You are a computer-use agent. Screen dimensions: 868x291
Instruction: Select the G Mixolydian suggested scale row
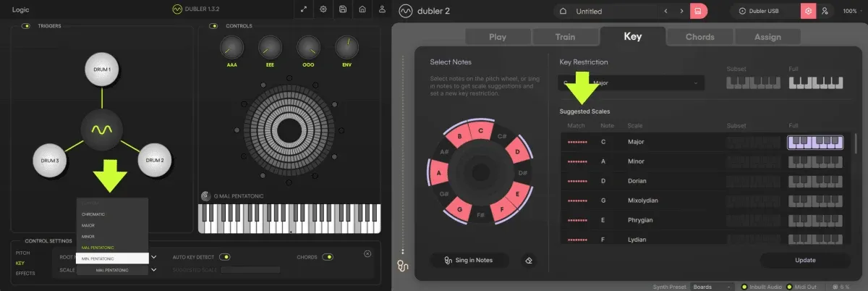[x=705, y=201]
